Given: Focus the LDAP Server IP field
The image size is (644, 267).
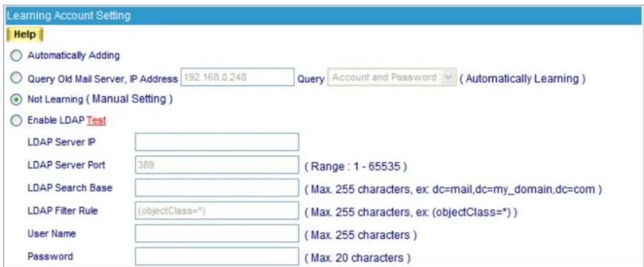Looking at the screenshot, I should pos(217,142).
